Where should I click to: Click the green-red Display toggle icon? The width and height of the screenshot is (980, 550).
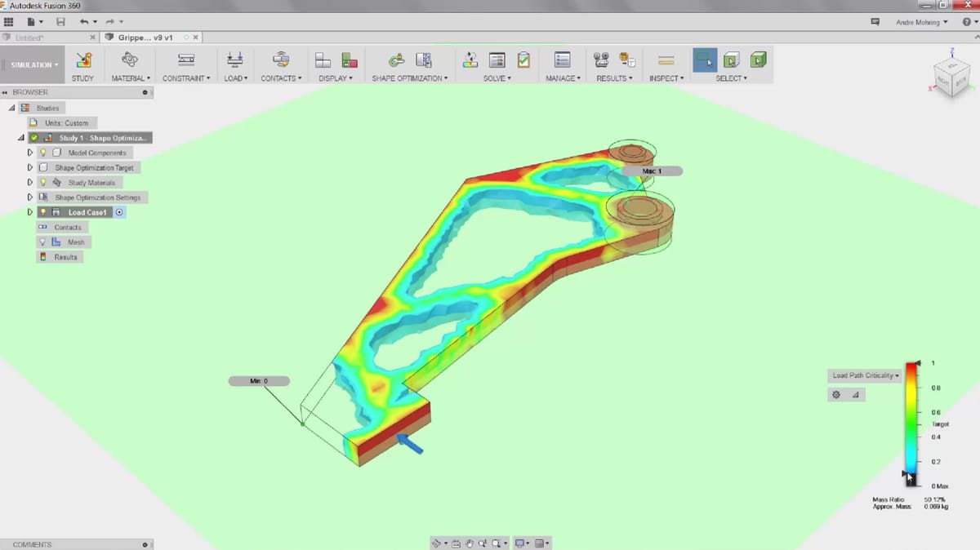[350, 60]
